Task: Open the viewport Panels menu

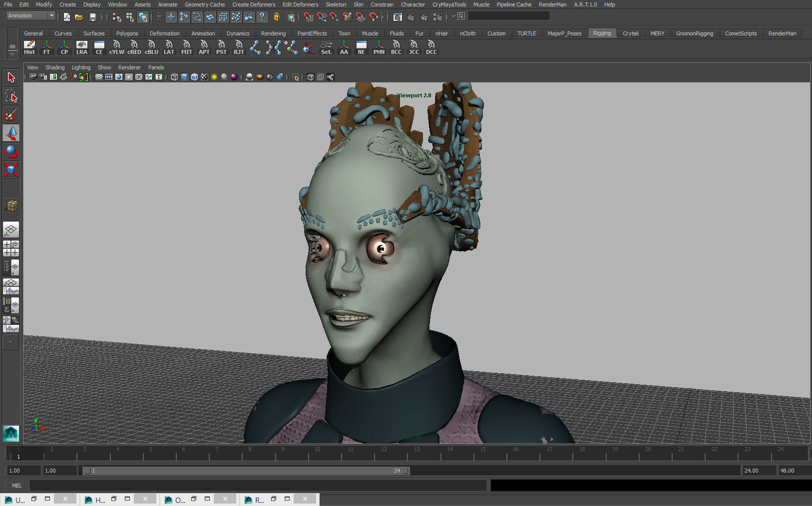Action: click(x=156, y=67)
